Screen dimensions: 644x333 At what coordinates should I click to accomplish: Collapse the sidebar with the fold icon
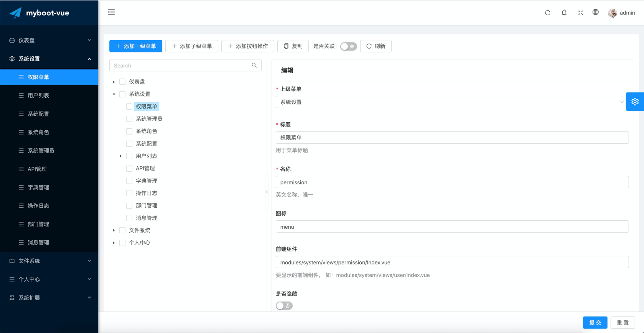tap(111, 12)
